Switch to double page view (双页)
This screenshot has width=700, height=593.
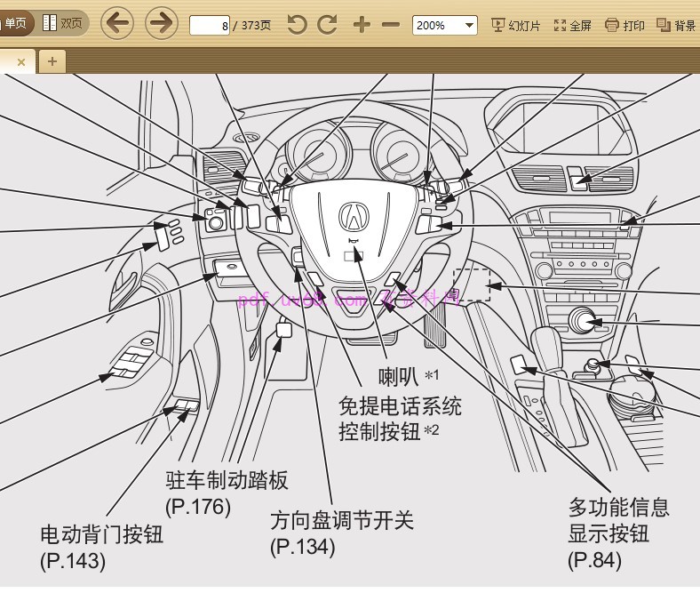click(62, 23)
